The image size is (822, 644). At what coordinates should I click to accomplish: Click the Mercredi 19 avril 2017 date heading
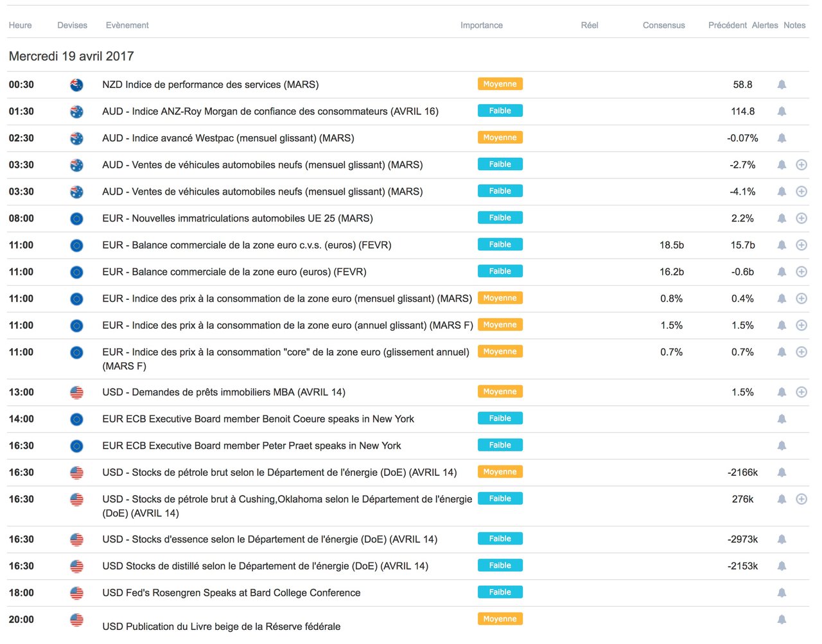(x=71, y=57)
